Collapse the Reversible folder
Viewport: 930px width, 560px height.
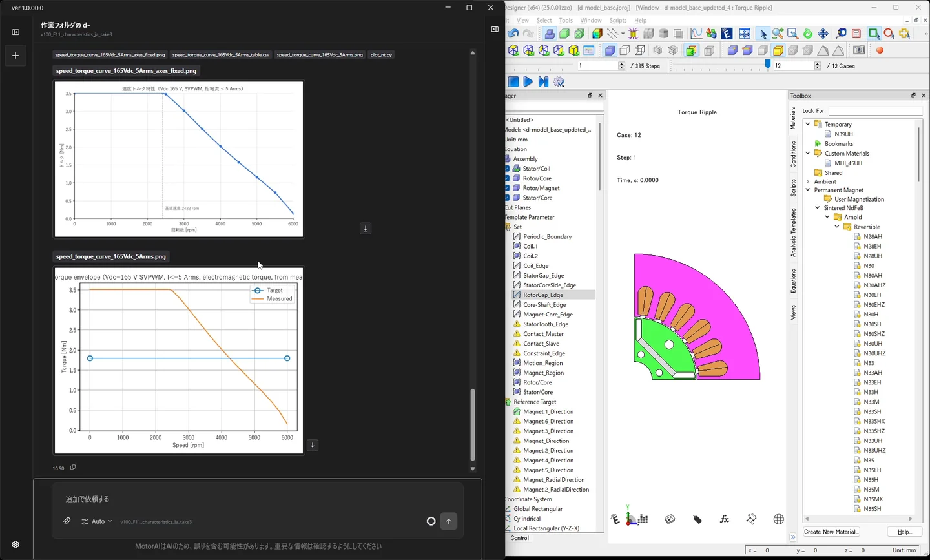pos(837,227)
